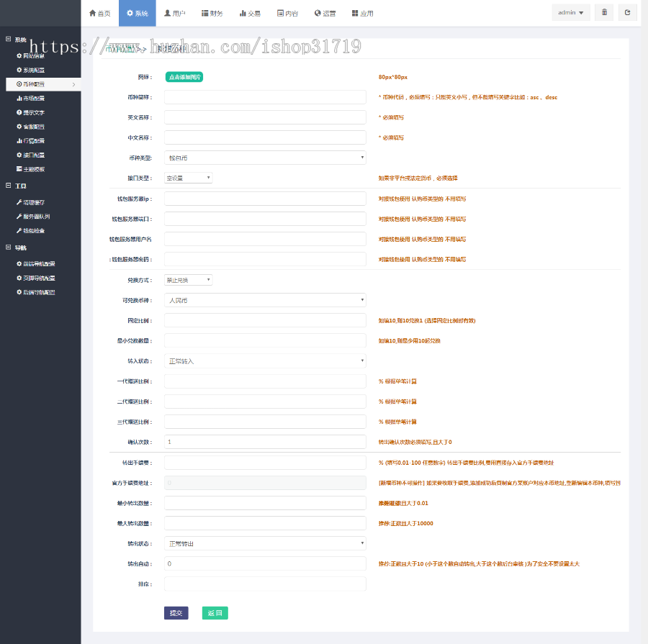Open the 接口类型 dropdown
648x644 pixels.
click(188, 178)
